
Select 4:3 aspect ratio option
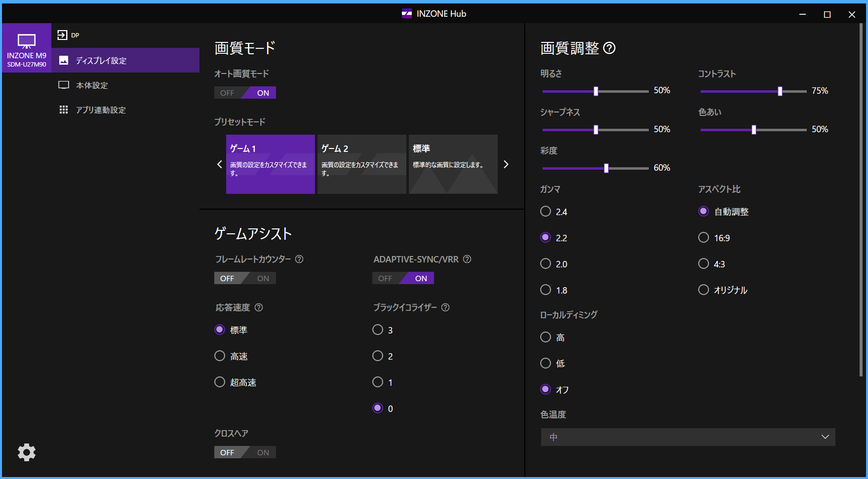(704, 263)
